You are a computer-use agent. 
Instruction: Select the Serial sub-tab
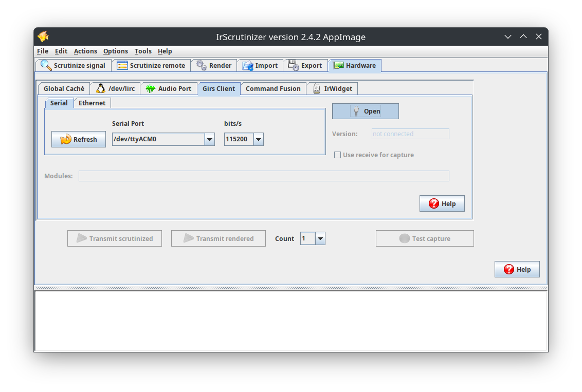click(59, 103)
